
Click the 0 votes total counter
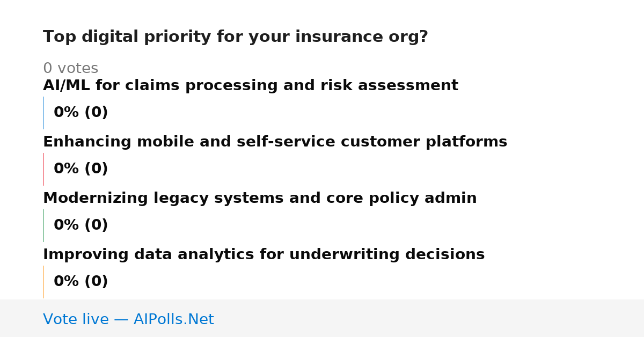tap(71, 69)
